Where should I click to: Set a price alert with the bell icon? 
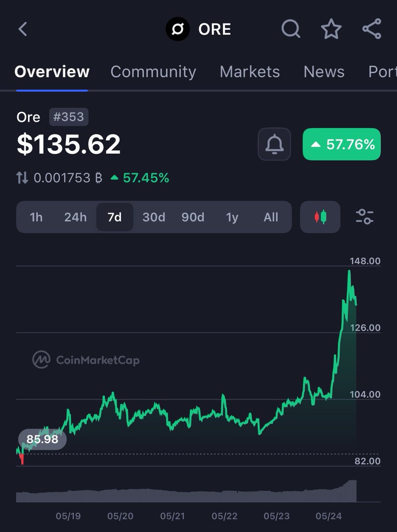[x=275, y=144]
